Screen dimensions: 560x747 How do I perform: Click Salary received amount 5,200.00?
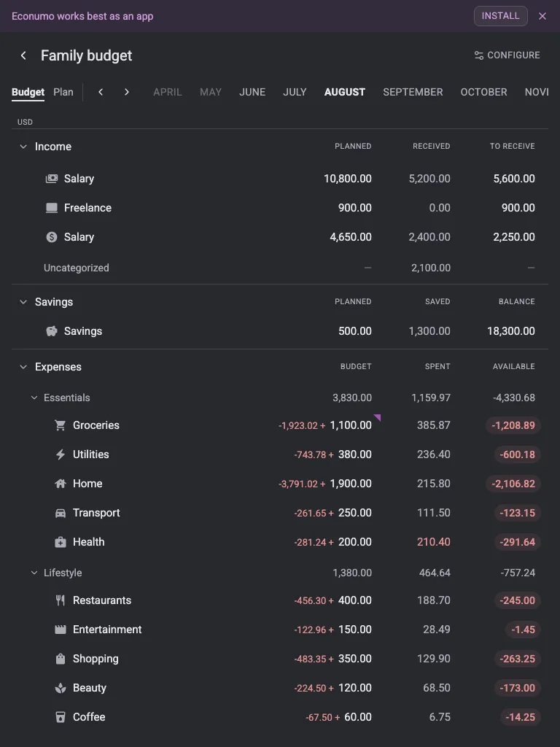pyautogui.click(x=429, y=179)
